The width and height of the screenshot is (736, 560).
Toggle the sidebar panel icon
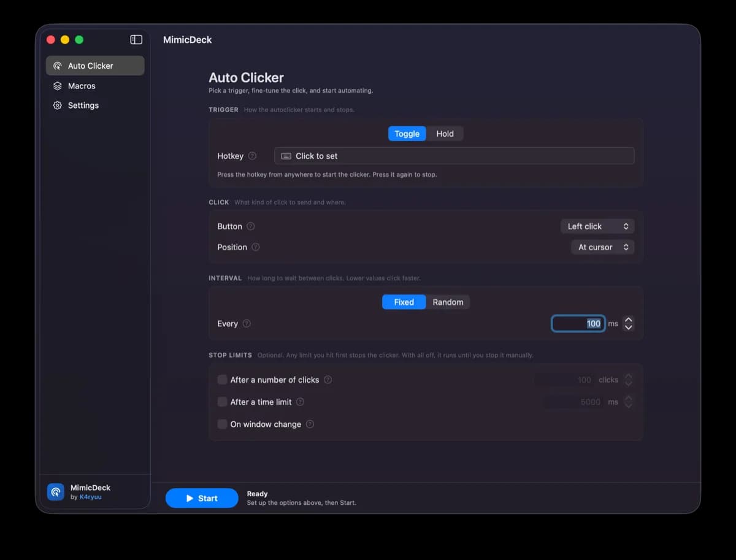tap(136, 40)
